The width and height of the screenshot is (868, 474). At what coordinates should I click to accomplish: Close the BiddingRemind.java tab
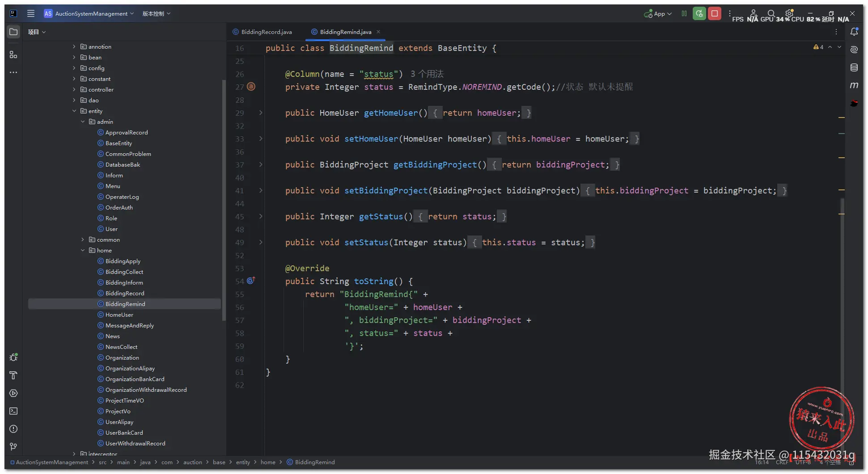tap(378, 32)
